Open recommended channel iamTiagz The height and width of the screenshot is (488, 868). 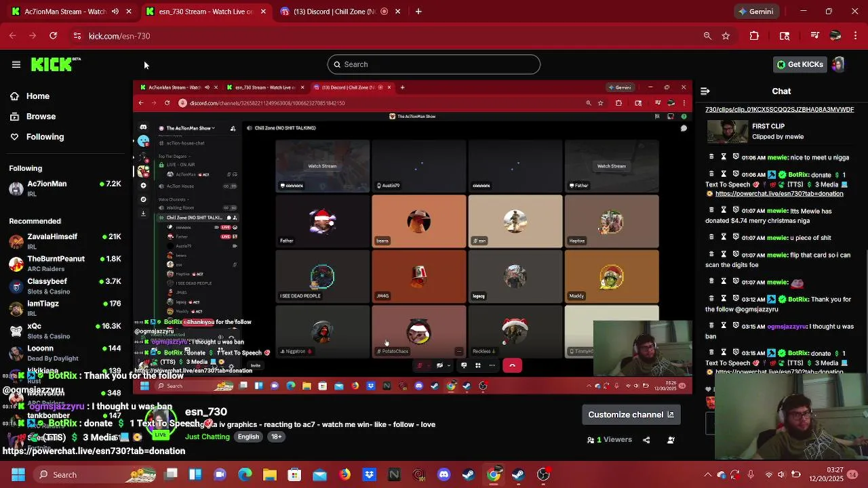[x=65, y=308]
